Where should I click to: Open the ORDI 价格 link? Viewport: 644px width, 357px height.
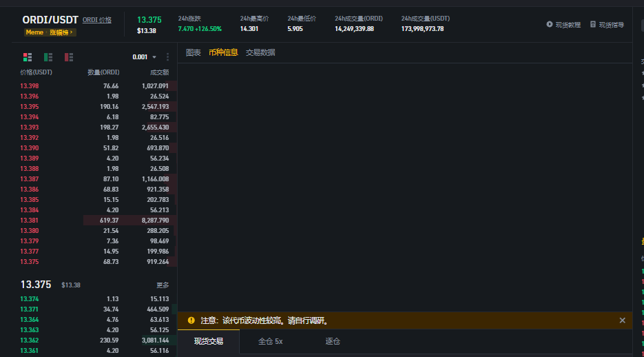(x=97, y=20)
